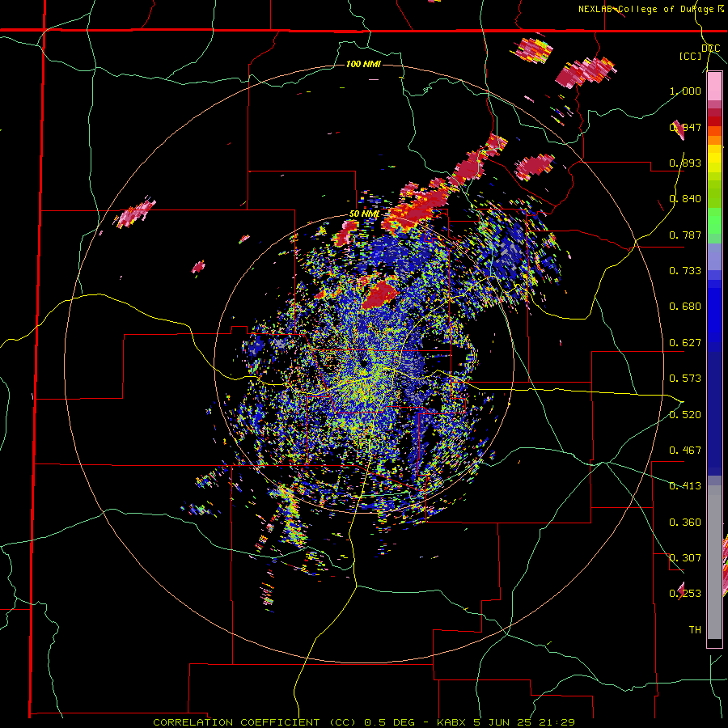Click the '100 NMI' range ring label

(363, 64)
